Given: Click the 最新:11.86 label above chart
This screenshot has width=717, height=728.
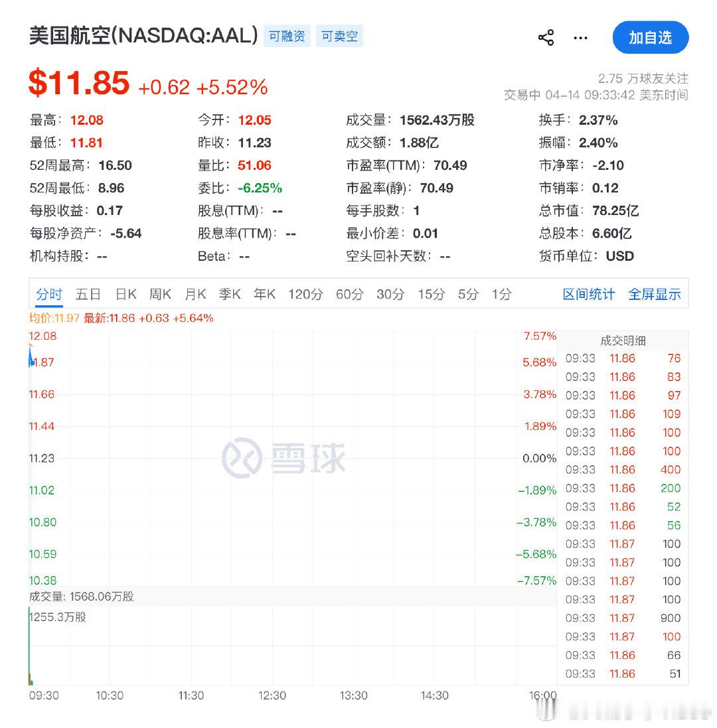Looking at the screenshot, I should pos(109,319).
